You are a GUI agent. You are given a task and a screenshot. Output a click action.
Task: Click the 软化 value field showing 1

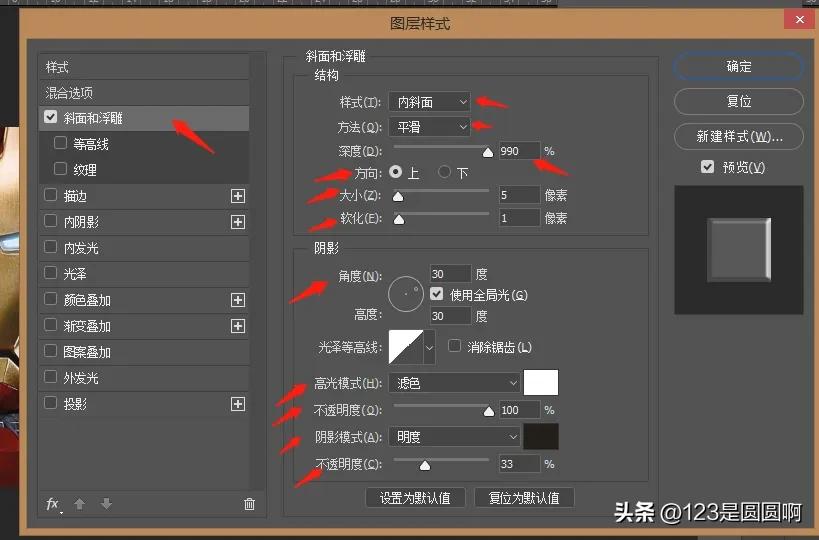tap(519, 218)
